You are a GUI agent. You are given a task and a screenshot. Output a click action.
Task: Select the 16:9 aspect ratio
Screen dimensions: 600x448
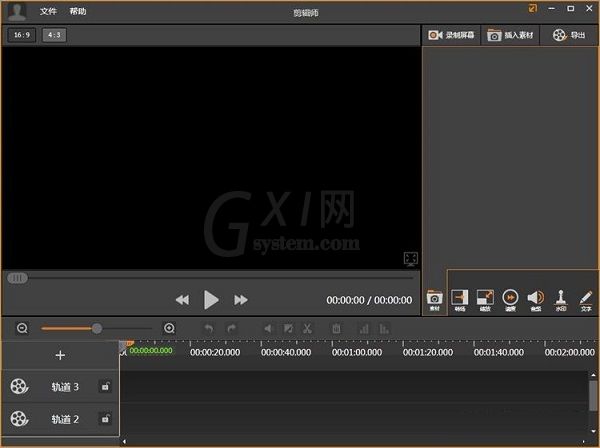click(x=22, y=35)
